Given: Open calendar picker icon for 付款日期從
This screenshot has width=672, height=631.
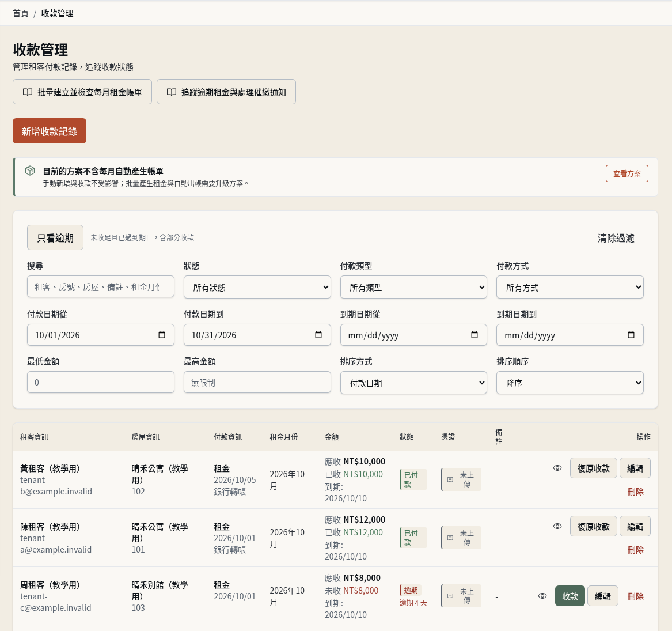Looking at the screenshot, I should tap(162, 335).
